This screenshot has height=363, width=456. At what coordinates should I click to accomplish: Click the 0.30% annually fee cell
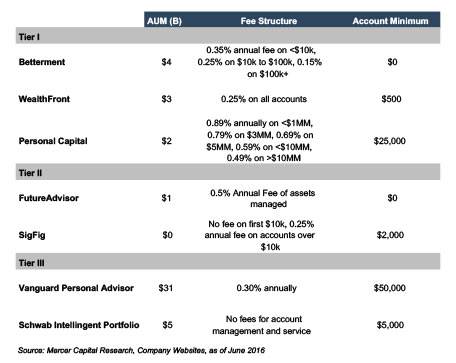[266, 288]
